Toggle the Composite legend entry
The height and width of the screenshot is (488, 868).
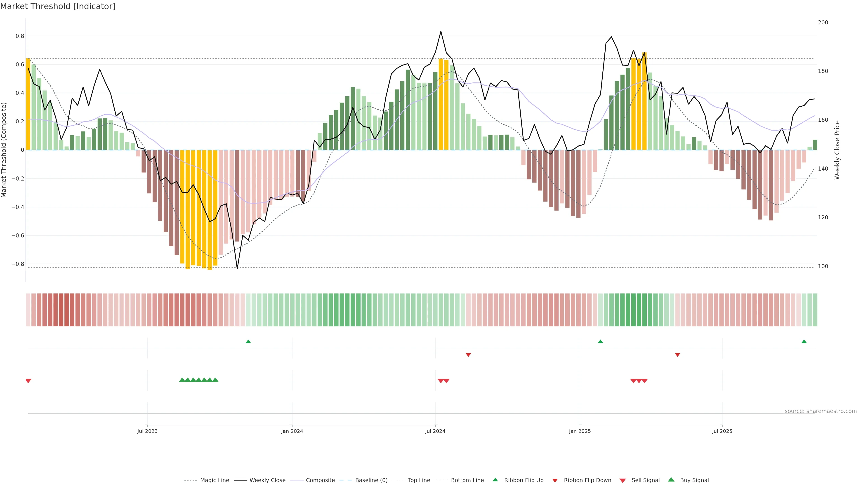point(320,480)
